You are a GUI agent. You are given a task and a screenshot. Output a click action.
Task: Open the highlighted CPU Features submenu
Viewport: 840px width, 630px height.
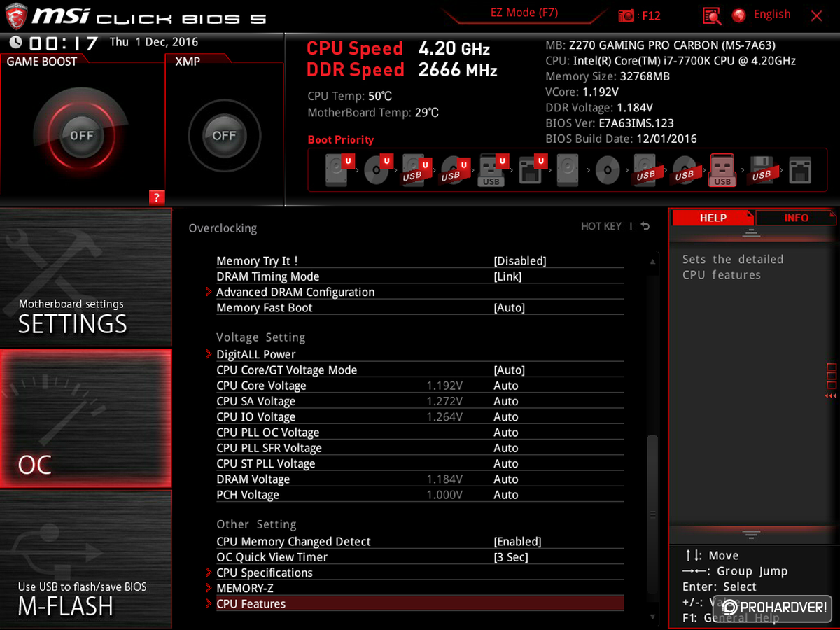tap(420, 603)
